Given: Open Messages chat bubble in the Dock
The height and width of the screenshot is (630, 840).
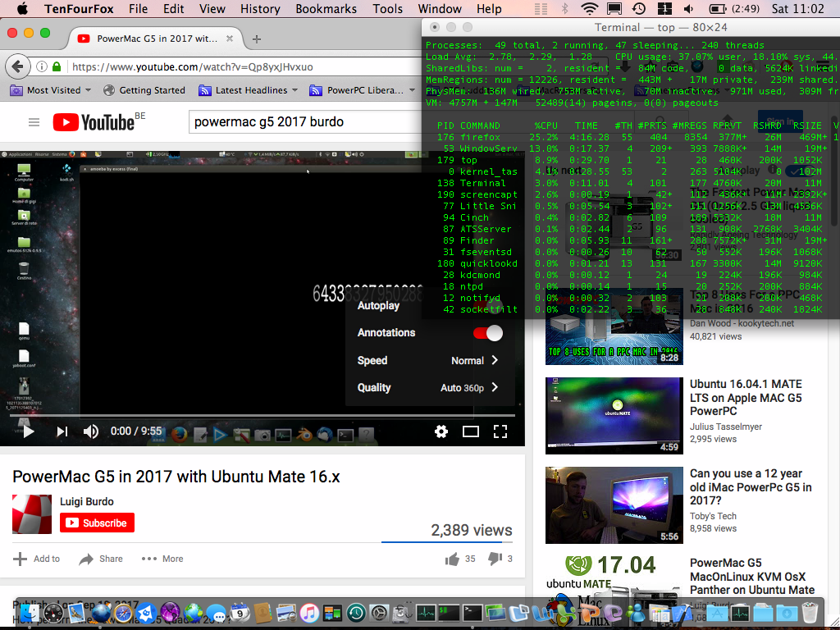Looking at the screenshot, I should click(x=217, y=613).
